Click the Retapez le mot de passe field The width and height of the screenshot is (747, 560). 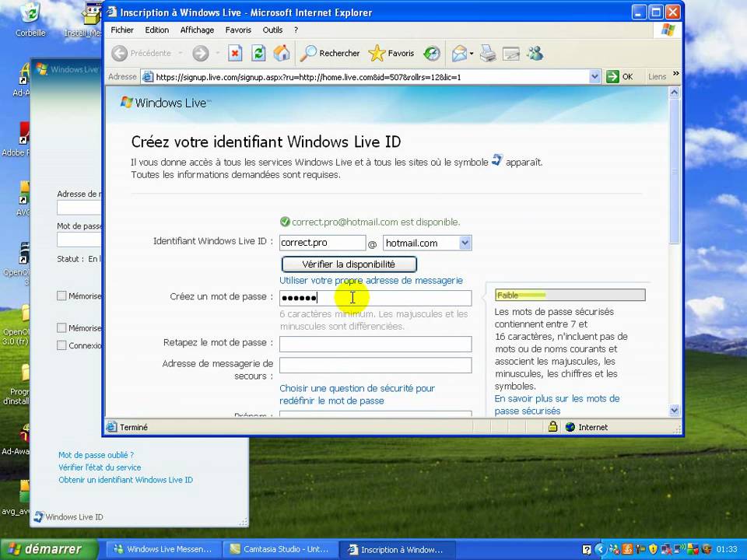375,344
